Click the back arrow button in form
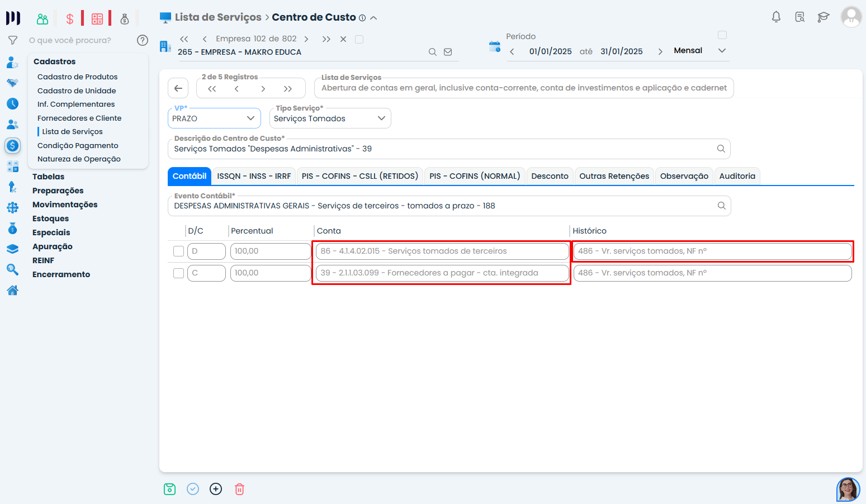This screenshot has width=866, height=504. tap(178, 88)
